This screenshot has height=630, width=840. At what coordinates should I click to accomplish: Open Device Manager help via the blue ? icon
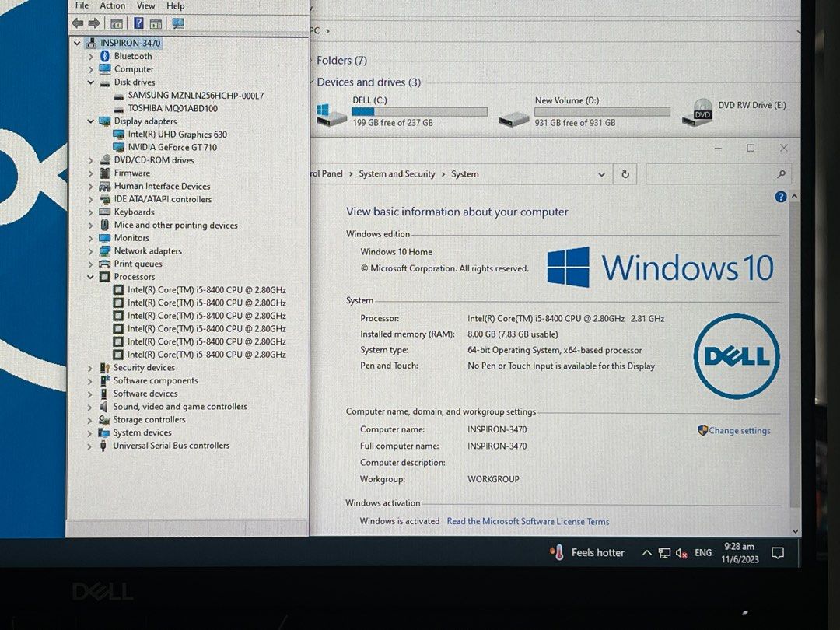click(138, 23)
